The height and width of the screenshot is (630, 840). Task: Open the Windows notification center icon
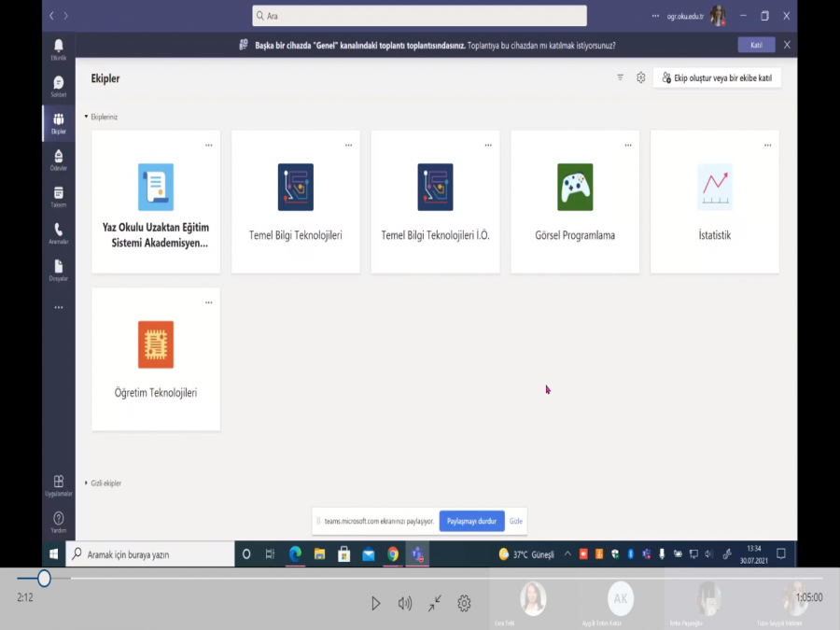coord(781,554)
